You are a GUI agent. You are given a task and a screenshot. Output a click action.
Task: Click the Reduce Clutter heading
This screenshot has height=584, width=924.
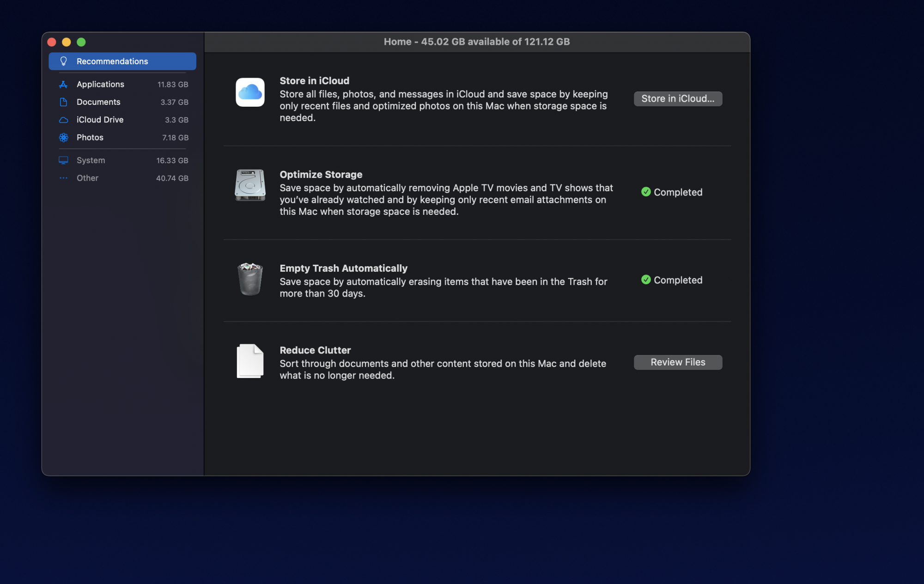coord(315,350)
